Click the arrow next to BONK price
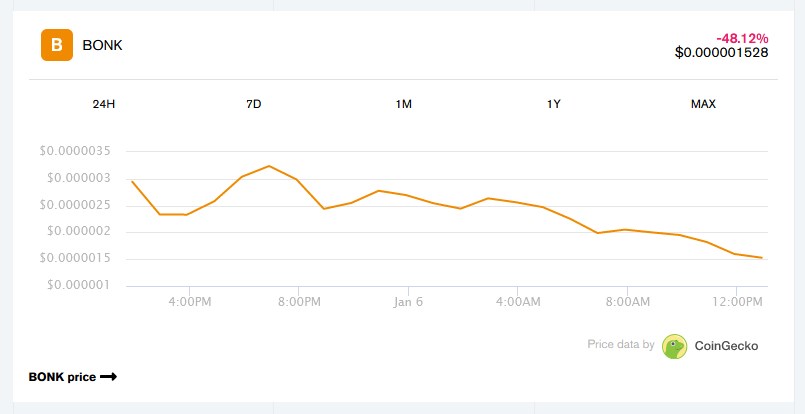 tap(108, 377)
